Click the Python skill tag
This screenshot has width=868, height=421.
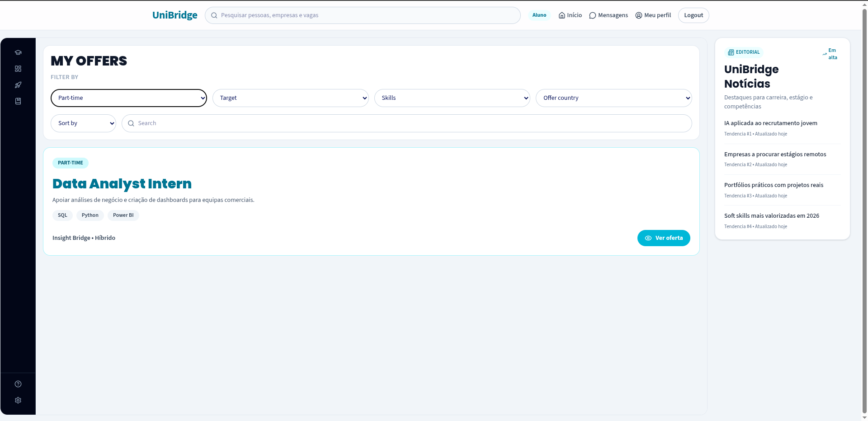click(x=90, y=215)
